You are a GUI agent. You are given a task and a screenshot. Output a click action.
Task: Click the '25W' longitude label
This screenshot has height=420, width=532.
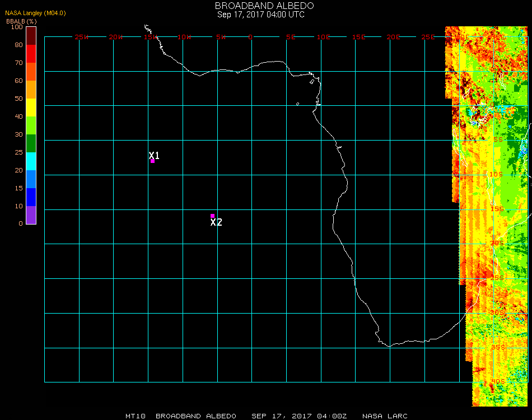[81, 37]
